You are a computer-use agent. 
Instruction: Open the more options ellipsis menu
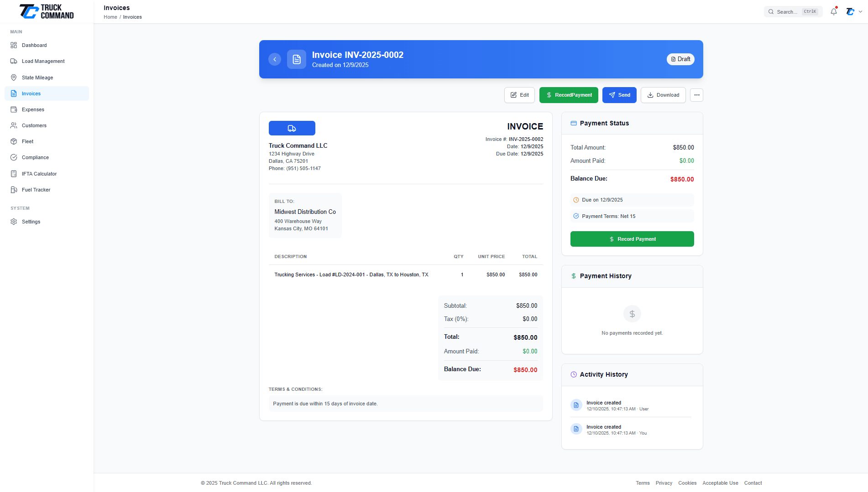696,95
